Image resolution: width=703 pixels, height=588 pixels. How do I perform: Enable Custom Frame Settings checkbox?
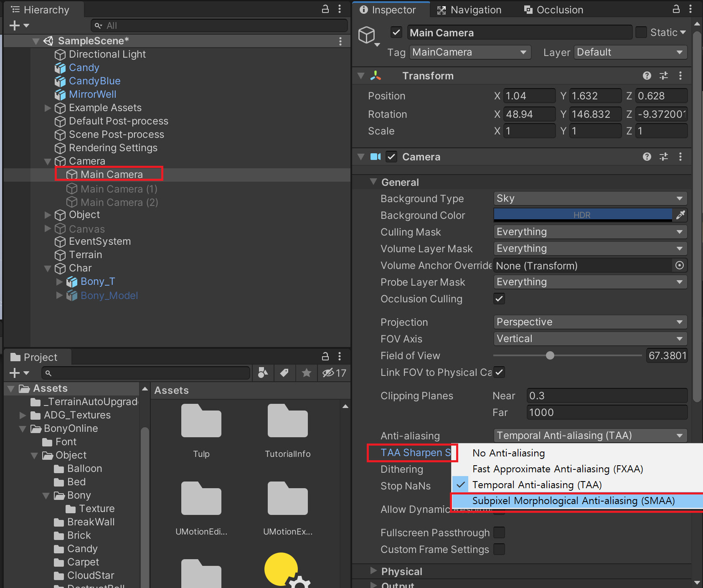(499, 549)
